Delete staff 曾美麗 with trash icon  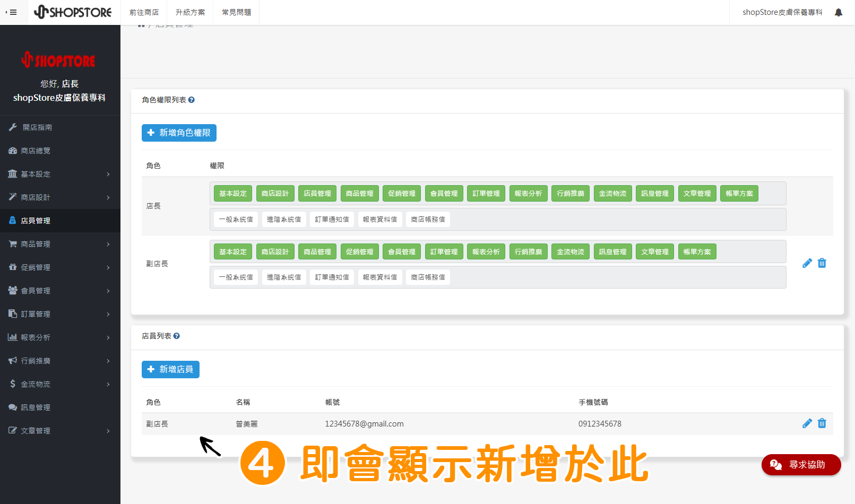(x=822, y=423)
